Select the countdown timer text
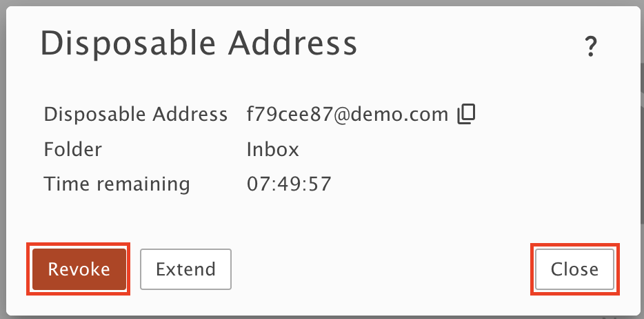 pos(289,184)
